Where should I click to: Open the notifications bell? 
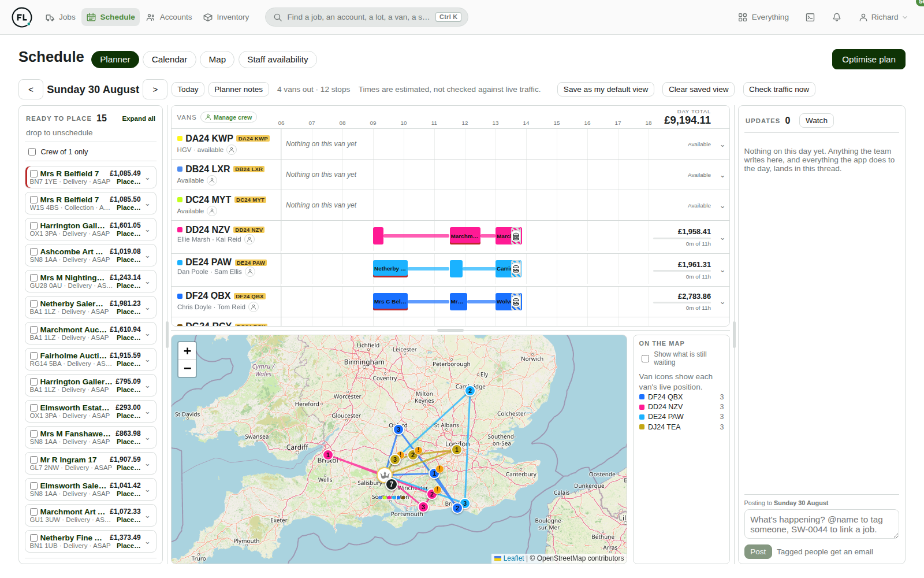(837, 17)
